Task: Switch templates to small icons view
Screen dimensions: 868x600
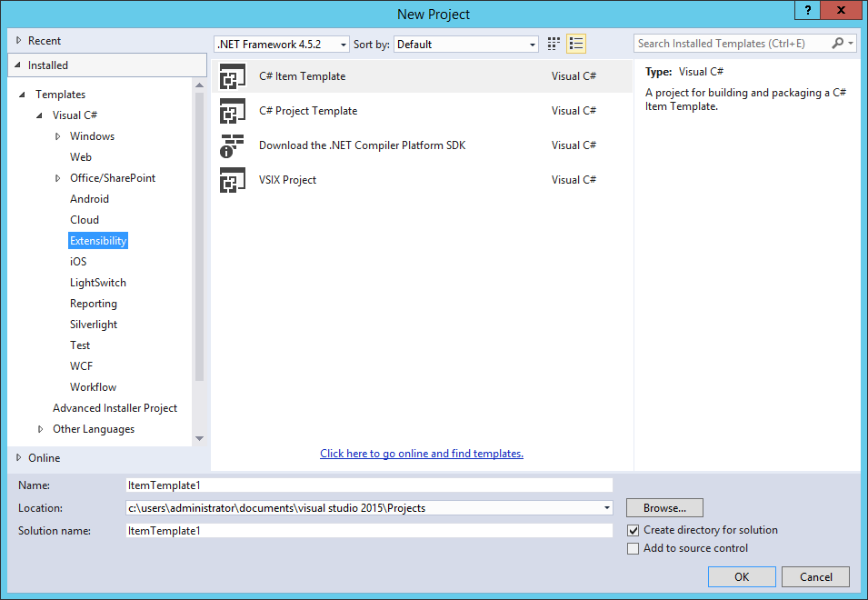Action: click(553, 44)
